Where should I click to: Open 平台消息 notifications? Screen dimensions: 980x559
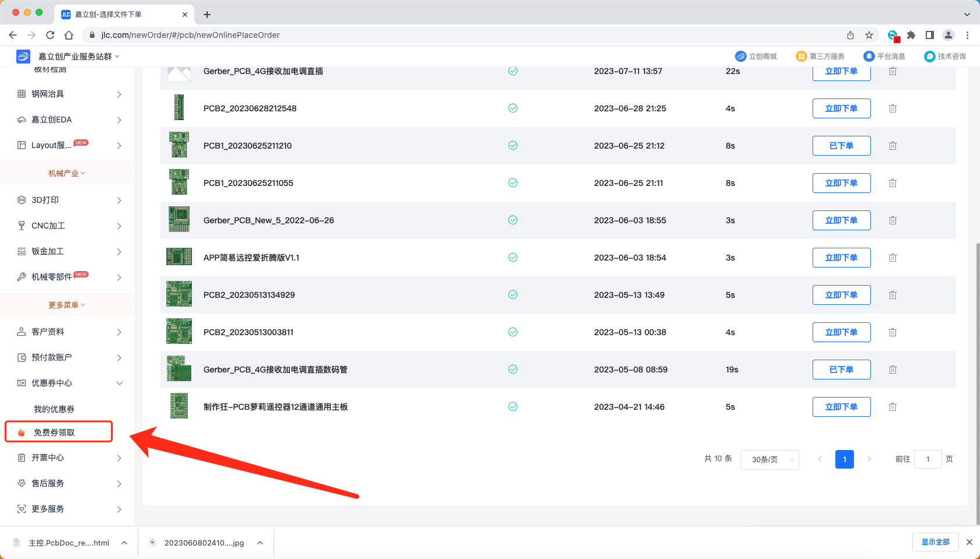point(884,56)
